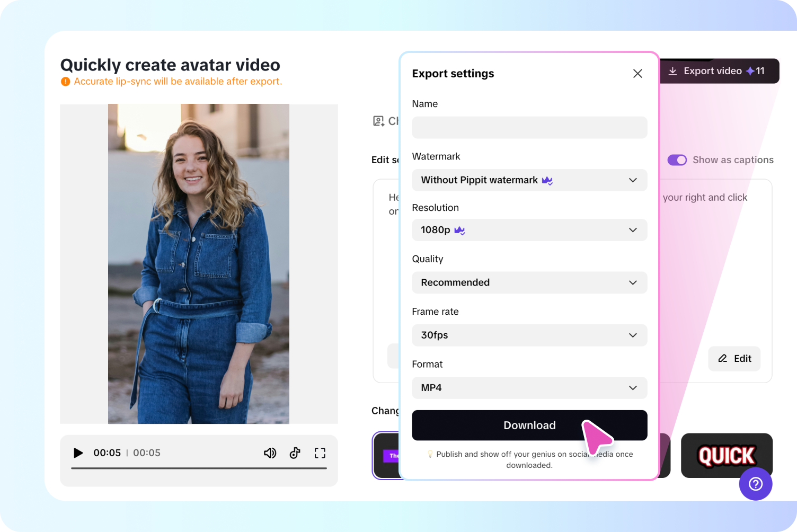
Task: Close the Export settings dialog
Action: (637, 73)
